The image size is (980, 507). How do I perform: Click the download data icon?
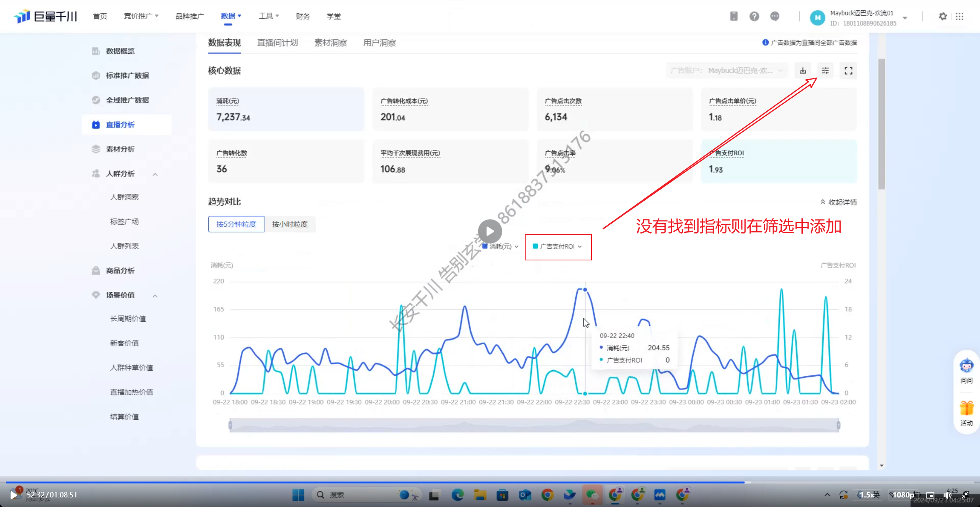pos(803,71)
